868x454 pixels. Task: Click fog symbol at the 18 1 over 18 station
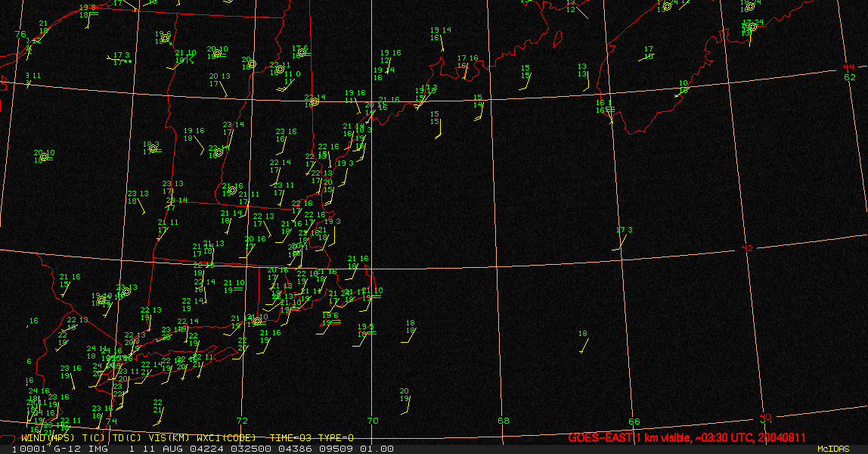pyautogui.click(x=610, y=110)
